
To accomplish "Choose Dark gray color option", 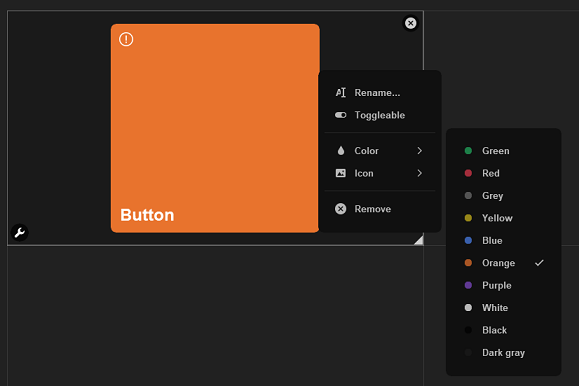I will click(504, 353).
